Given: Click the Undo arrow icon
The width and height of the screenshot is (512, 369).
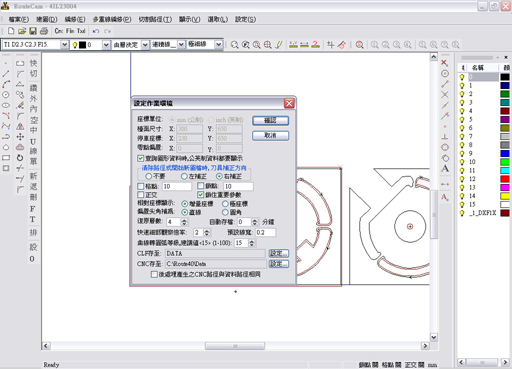Looking at the screenshot, I should click(96, 31).
